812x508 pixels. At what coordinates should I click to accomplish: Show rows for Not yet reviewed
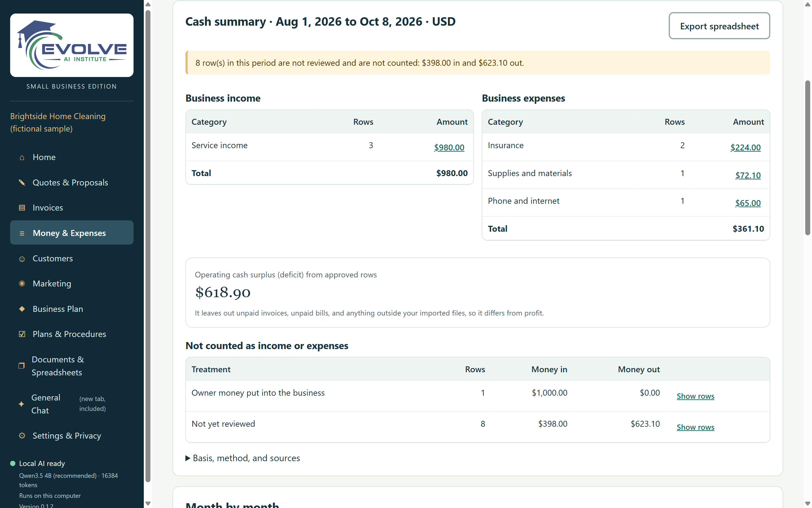[x=695, y=427]
